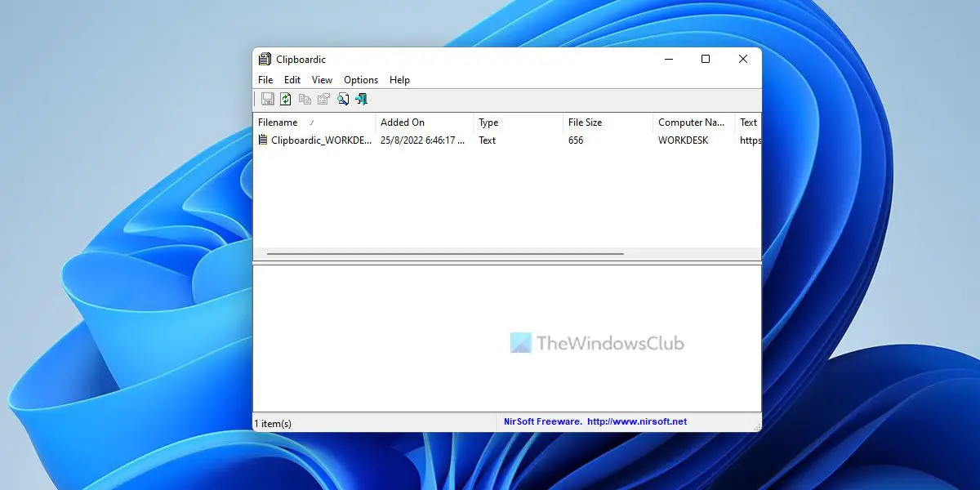Click the horizontal scrollbar thumb in list

tap(445, 254)
